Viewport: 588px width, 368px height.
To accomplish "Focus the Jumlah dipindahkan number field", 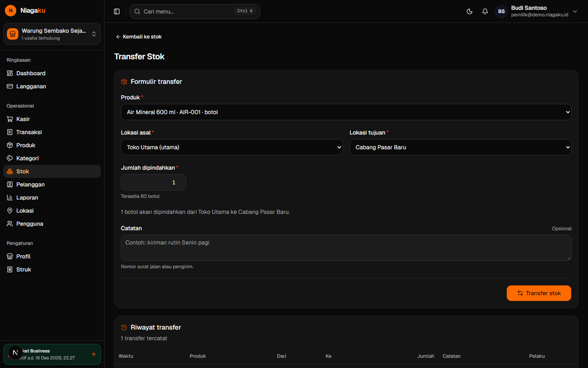I will [x=154, y=182].
